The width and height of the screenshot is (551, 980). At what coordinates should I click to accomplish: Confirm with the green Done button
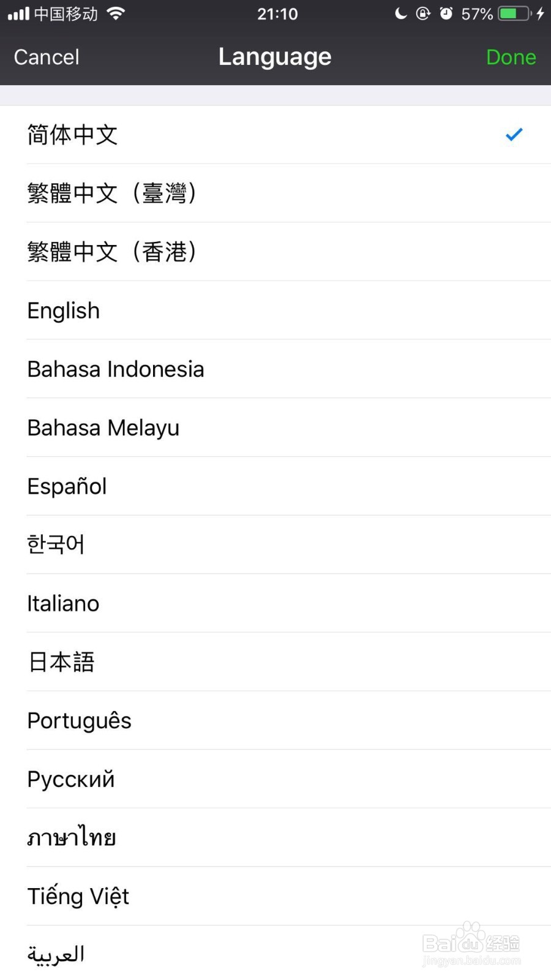point(511,57)
